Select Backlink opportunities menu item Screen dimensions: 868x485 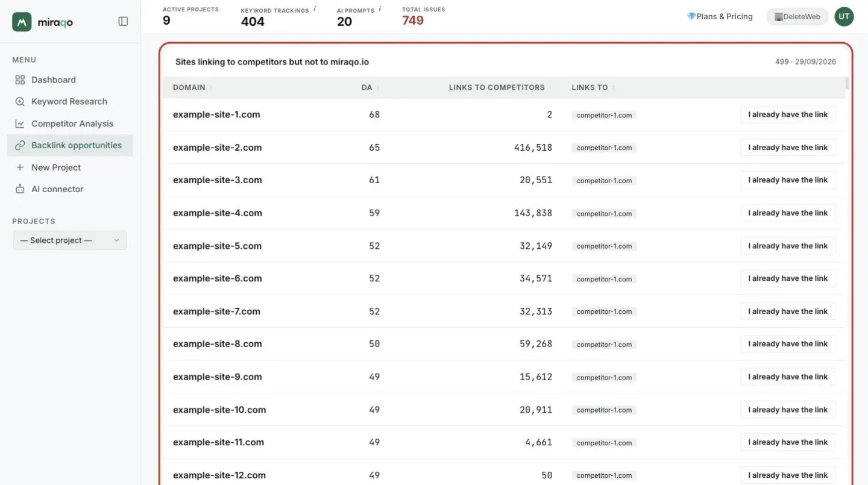[70, 145]
